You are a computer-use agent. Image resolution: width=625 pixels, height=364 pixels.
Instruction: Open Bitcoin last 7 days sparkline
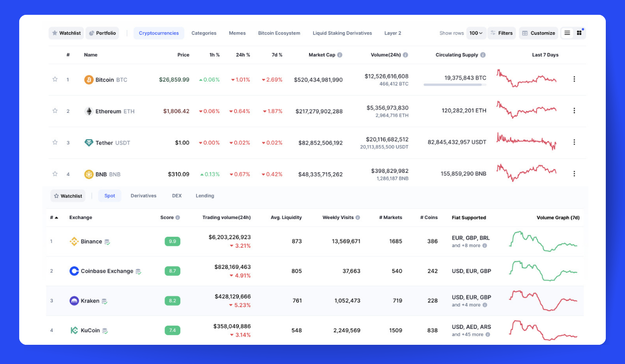[x=526, y=78]
